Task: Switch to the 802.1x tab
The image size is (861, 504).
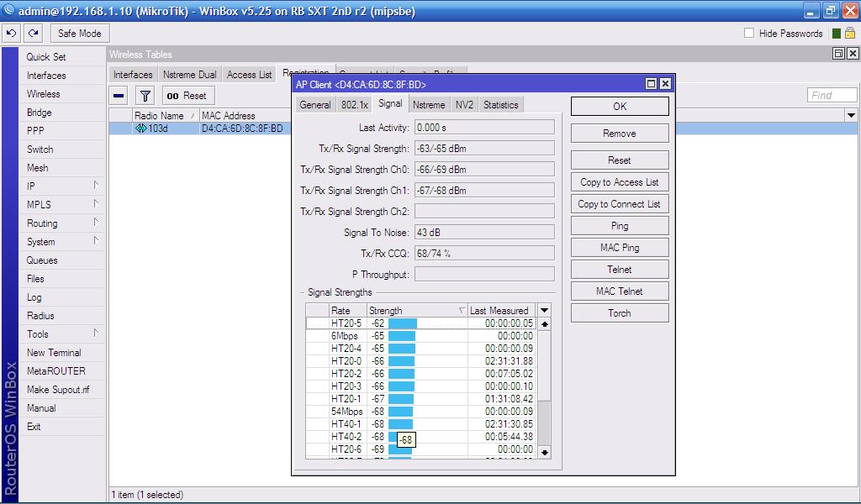Action: [x=354, y=105]
